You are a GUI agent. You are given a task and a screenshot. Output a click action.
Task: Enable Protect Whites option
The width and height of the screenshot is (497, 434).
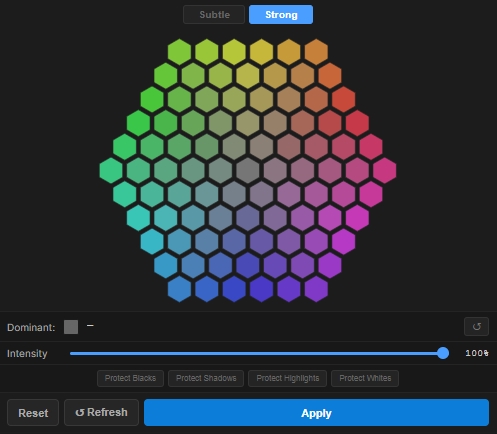point(365,378)
